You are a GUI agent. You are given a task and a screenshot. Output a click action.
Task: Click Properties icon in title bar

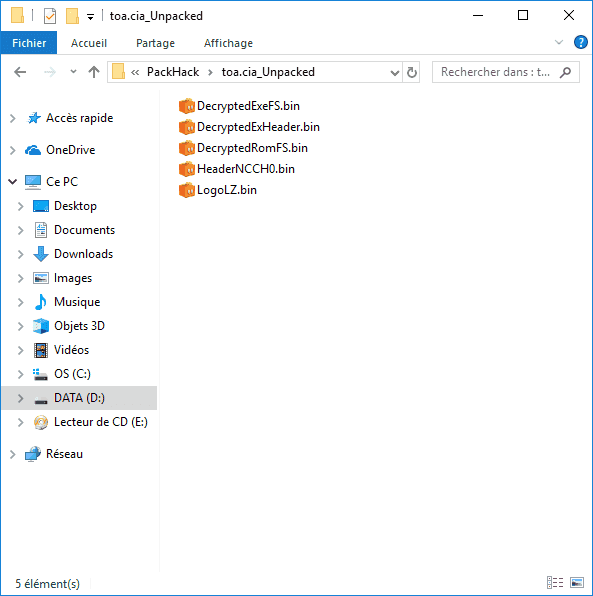point(50,16)
